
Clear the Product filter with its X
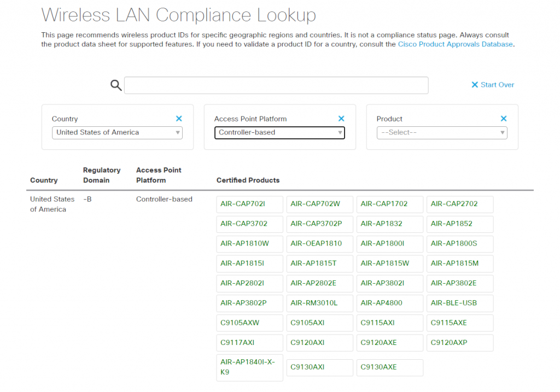[x=504, y=119]
